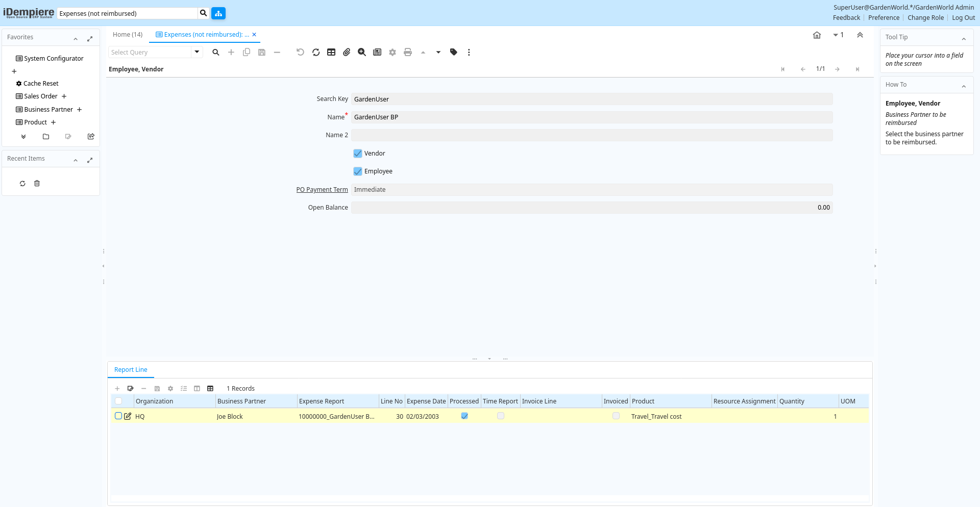The image size is (980, 507).
Task: Toggle grid view in main toolbar
Action: [x=331, y=52]
